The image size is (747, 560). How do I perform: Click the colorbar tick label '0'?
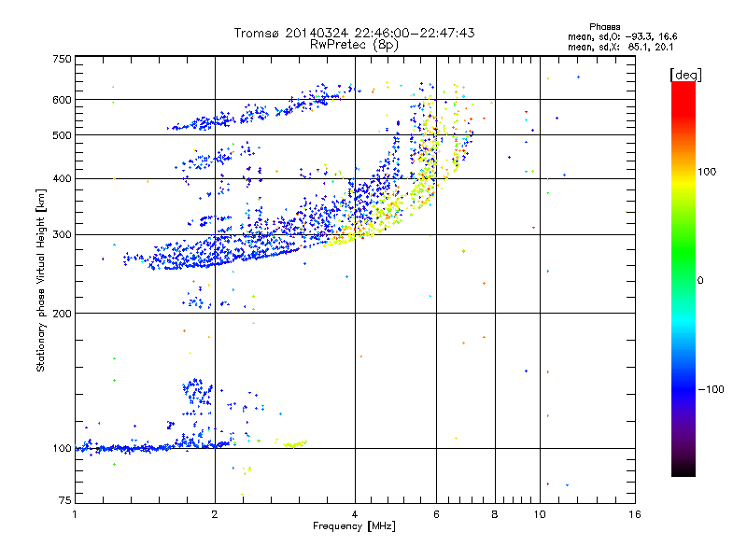point(700,281)
